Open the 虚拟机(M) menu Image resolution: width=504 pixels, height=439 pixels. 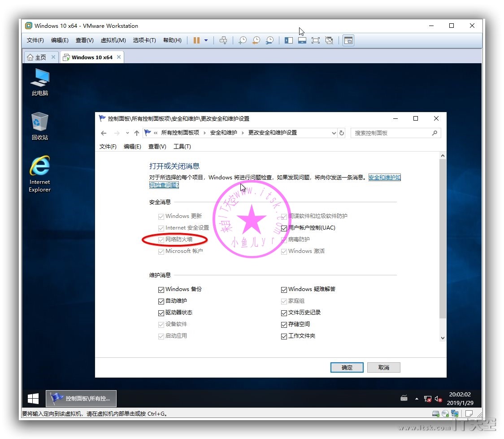coord(113,40)
